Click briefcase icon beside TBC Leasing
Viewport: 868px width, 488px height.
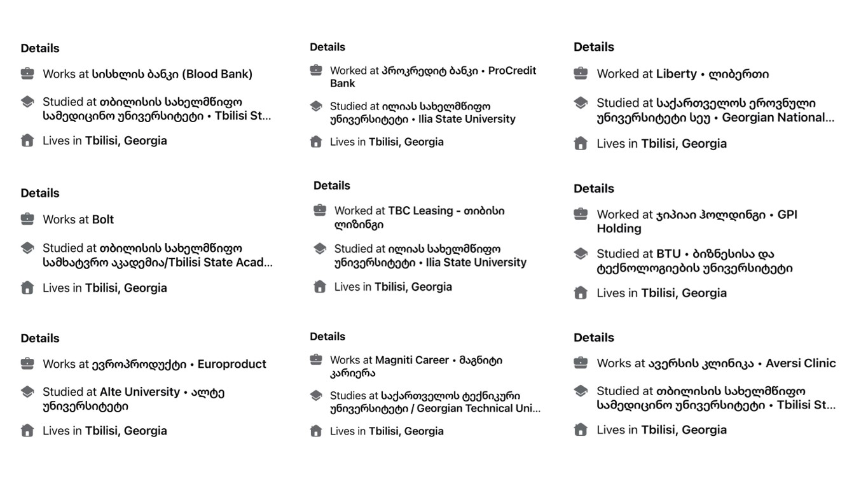pos(320,210)
